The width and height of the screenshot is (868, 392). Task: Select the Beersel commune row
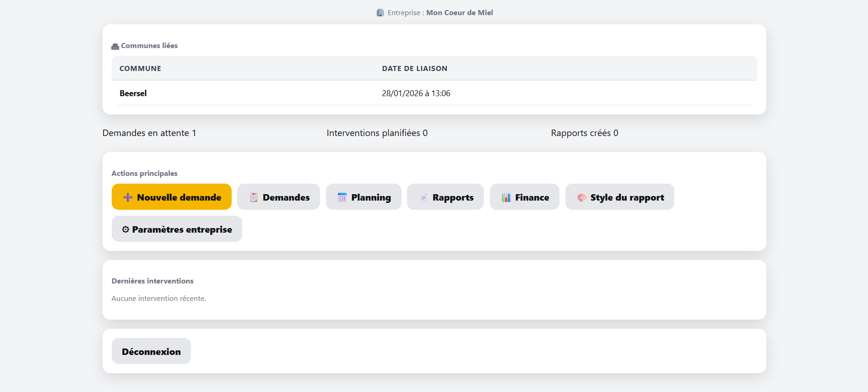pos(133,93)
